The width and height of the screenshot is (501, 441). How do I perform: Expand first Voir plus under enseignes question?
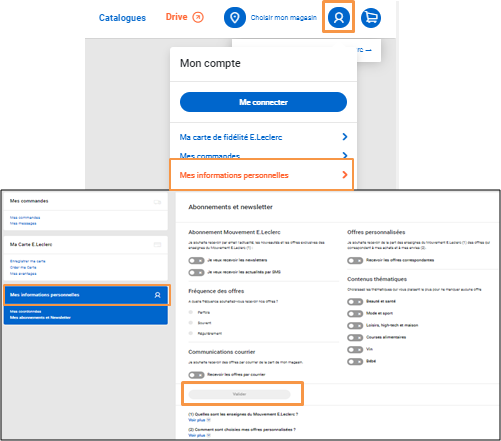click(199, 420)
